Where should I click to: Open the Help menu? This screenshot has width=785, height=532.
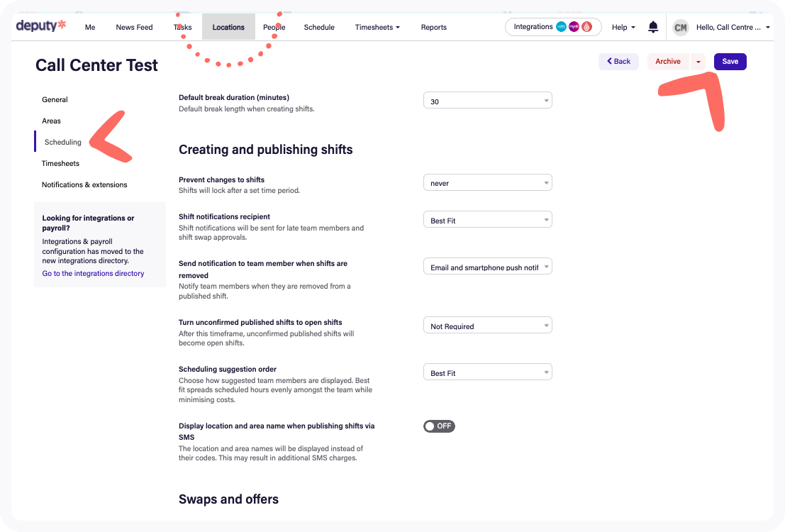(x=623, y=27)
